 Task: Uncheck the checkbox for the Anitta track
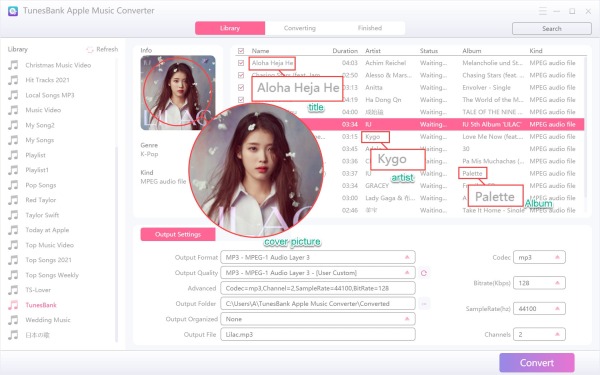[241, 88]
